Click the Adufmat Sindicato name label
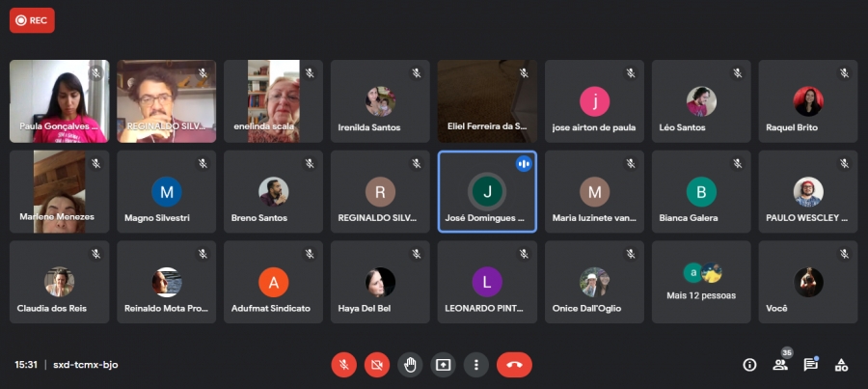 pyautogui.click(x=271, y=308)
